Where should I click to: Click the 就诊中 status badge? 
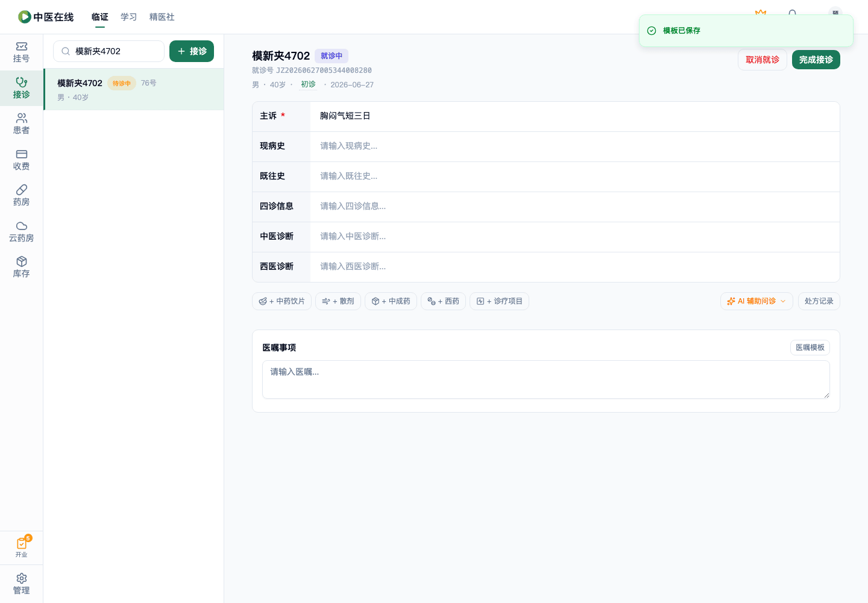[x=332, y=56]
